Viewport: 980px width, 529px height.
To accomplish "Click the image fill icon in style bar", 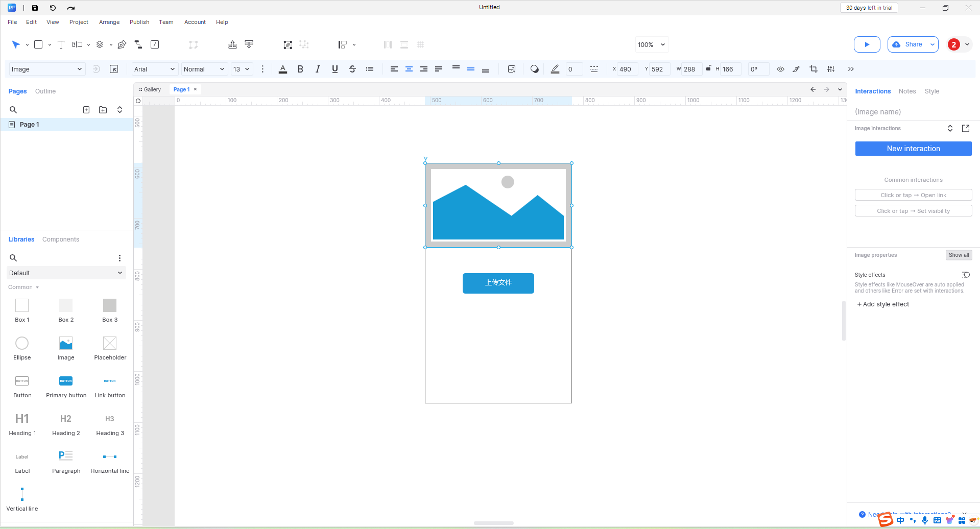I will click(x=512, y=69).
